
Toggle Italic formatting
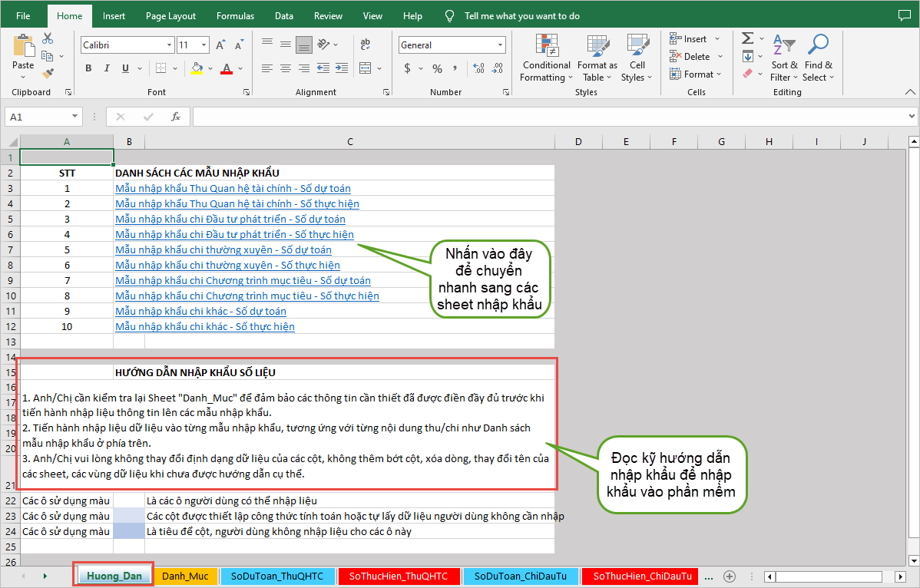pos(108,68)
